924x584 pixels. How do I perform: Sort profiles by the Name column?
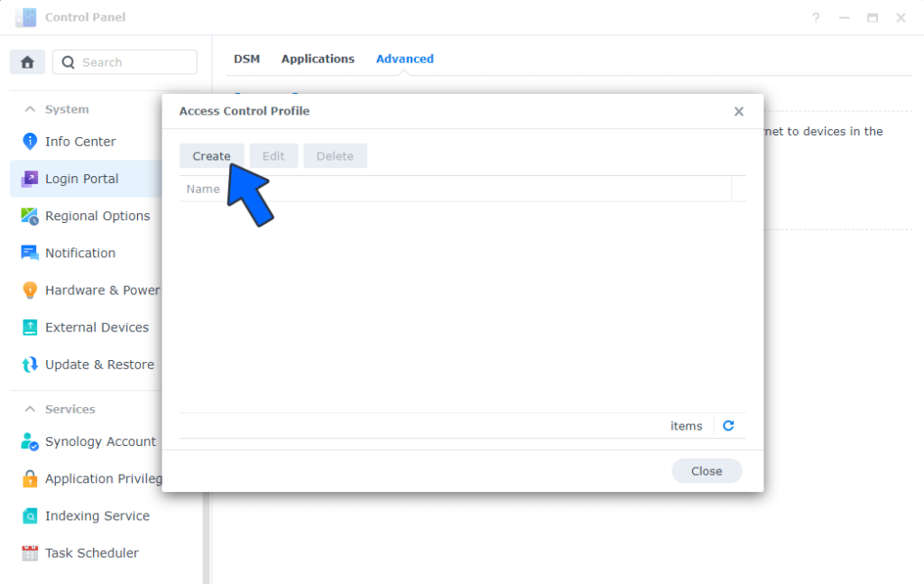203,189
